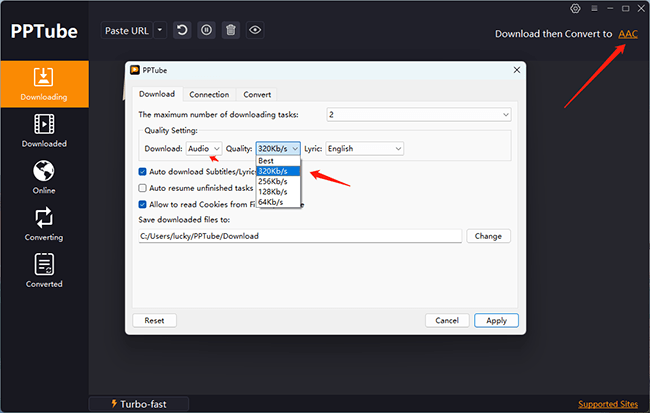Toggle Allow to read Cookies checkbox
Viewport: 650px width, 413px height.
point(143,204)
